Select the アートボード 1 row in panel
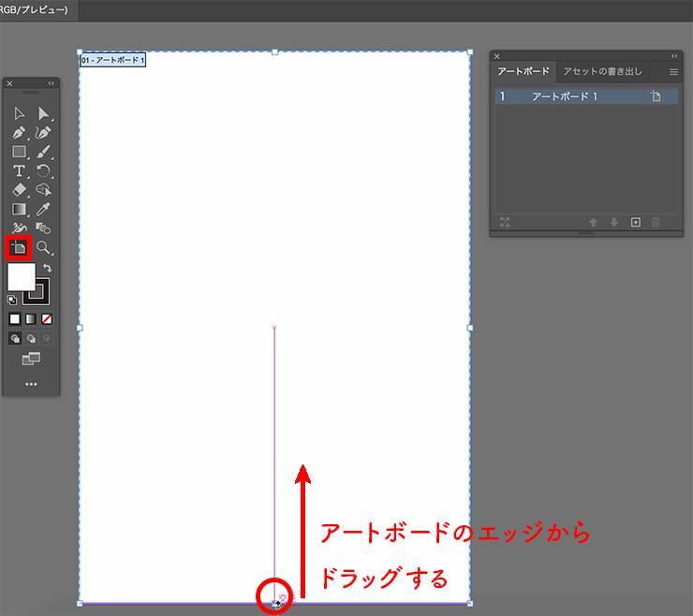This screenshot has width=693, height=616. pyautogui.click(x=571, y=96)
